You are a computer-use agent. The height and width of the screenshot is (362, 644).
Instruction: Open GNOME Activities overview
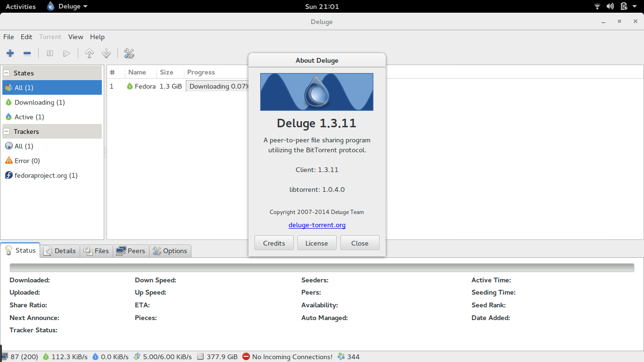[21, 7]
